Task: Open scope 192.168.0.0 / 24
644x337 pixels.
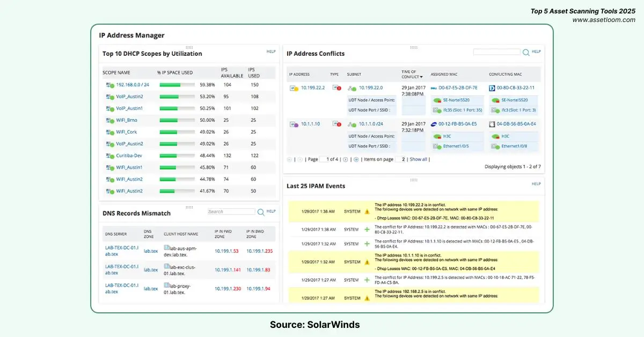Action: point(133,85)
